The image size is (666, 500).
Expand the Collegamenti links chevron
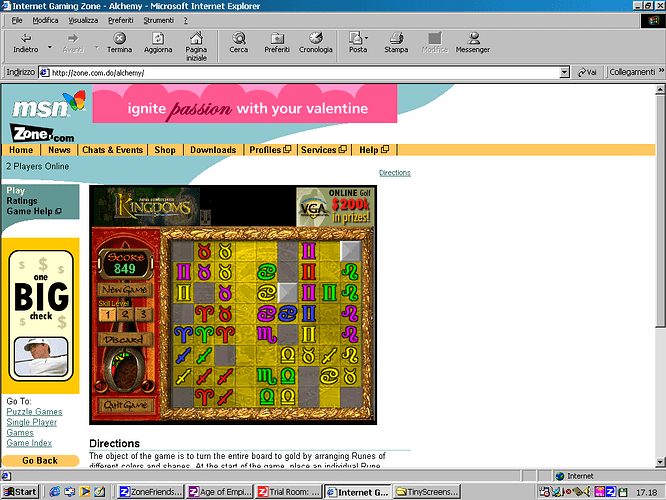tap(661, 71)
